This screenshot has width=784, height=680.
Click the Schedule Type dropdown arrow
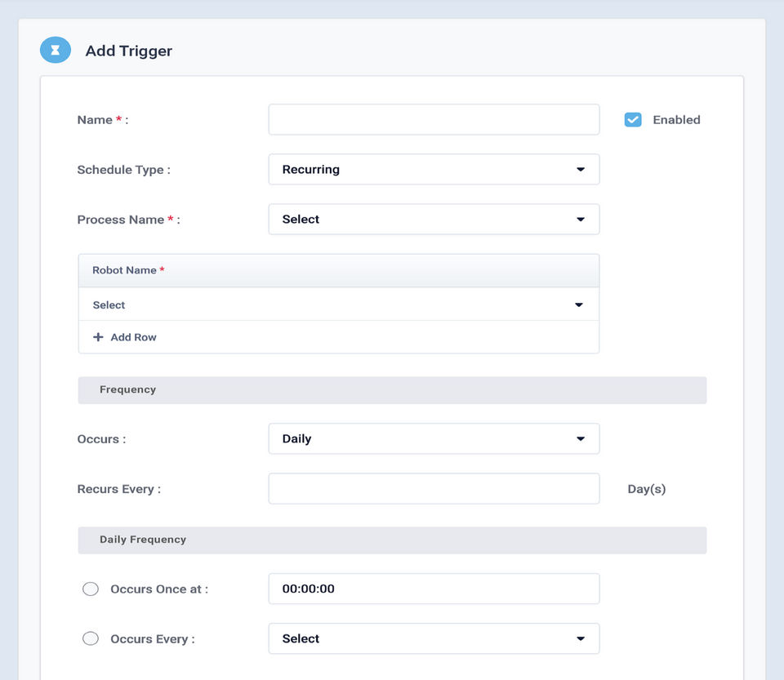coord(581,170)
